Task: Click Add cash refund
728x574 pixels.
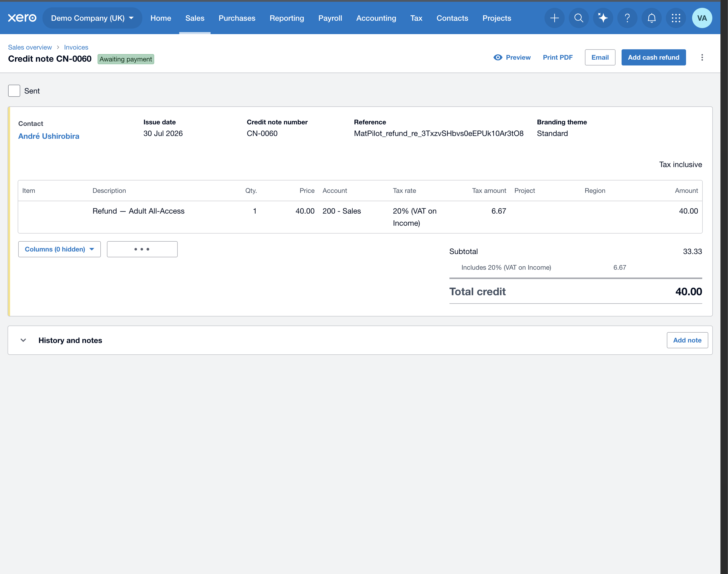Action: click(x=653, y=57)
